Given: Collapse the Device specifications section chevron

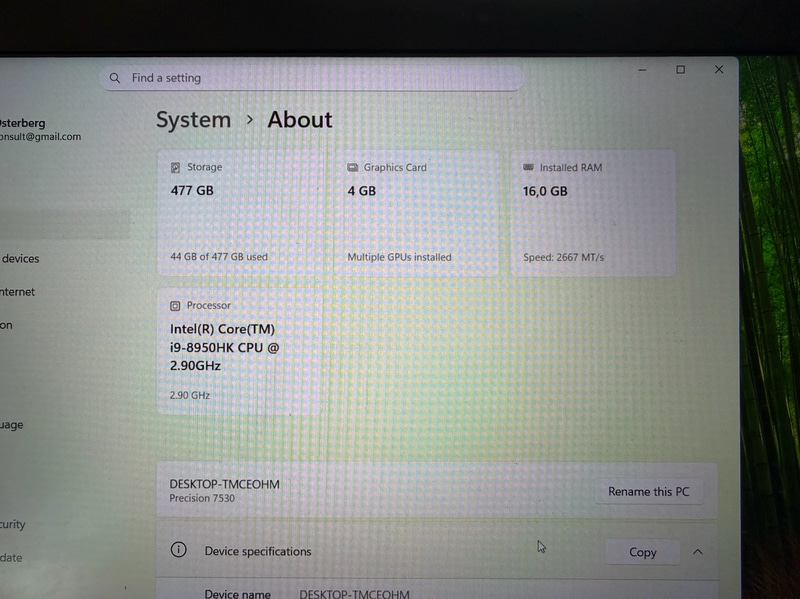Looking at the screenshot, I should (x=698, y=552).
